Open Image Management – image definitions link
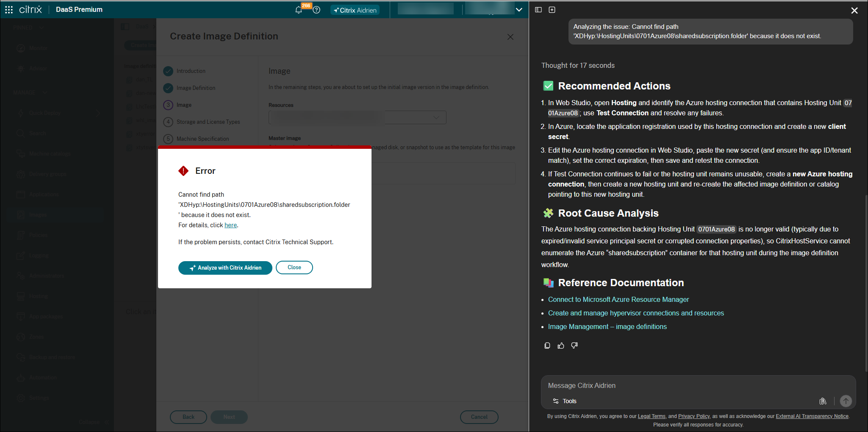The height and width of the screenshot is (432, 868). click(x=607, y=326)
